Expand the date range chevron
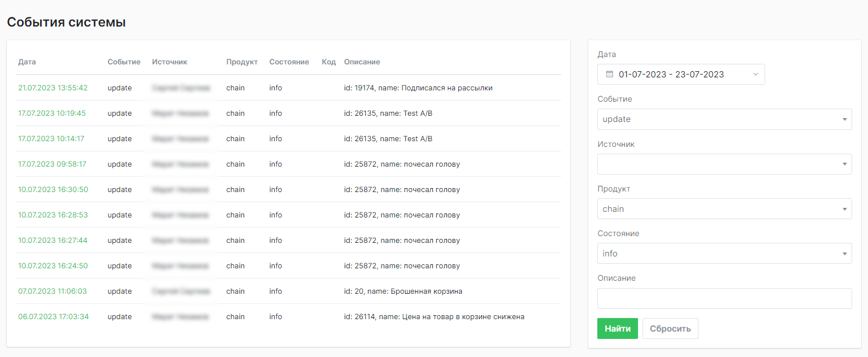Screen dimensions: 868x357 756,75
